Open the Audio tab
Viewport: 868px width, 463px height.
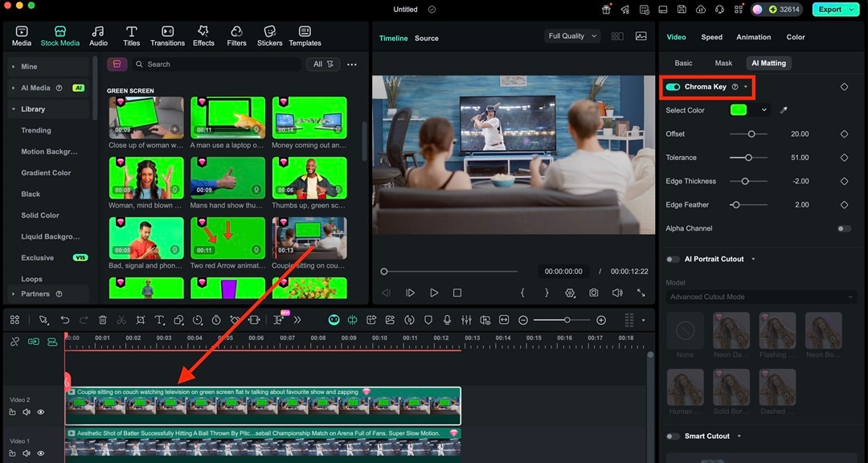click(99, 36)
